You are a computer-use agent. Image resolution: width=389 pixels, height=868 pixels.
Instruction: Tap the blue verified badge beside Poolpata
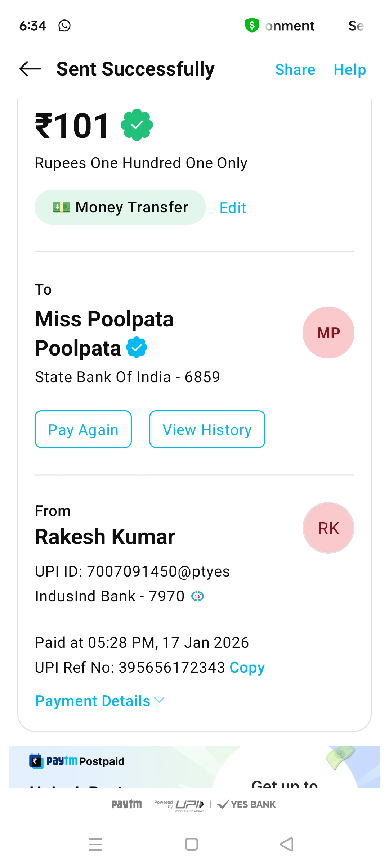137,348
